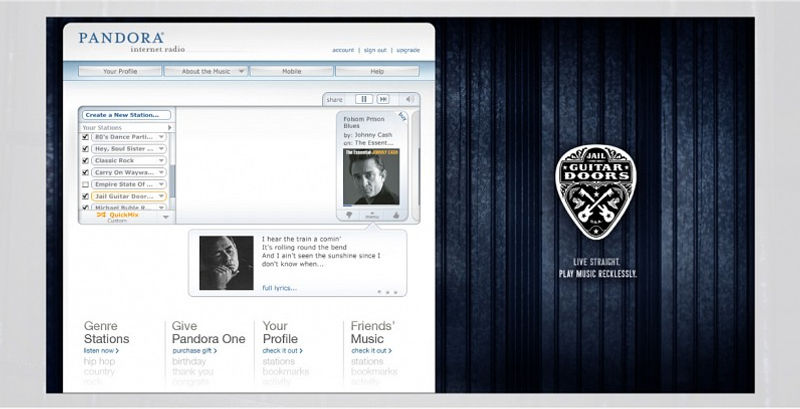Open the song card menu
800x409 pixels.
[372, 216]
